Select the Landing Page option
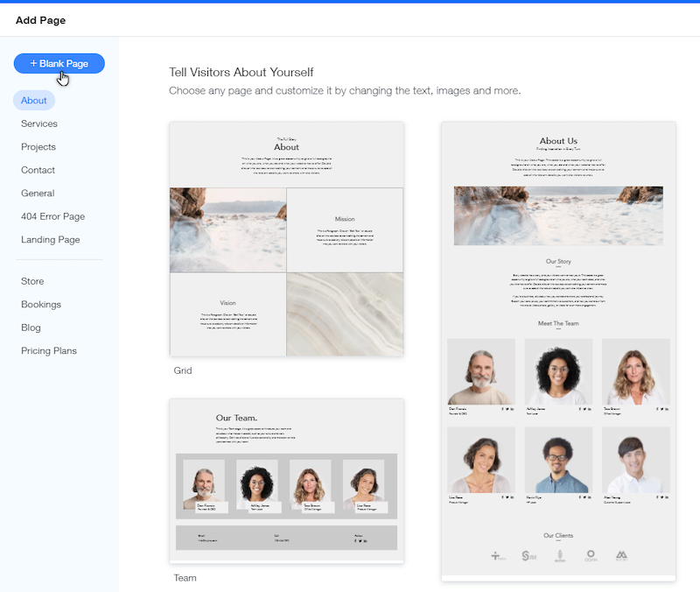 click(50, 239)
